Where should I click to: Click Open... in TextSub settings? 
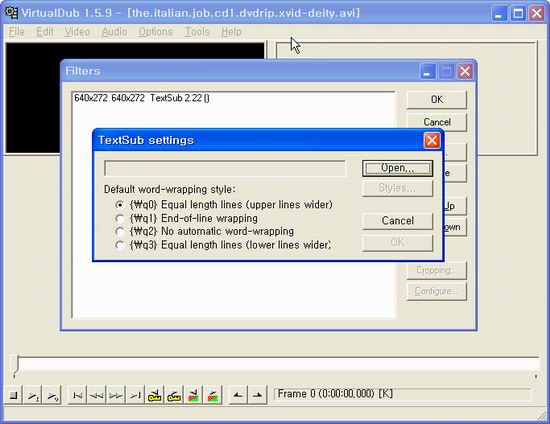point(397,168)
